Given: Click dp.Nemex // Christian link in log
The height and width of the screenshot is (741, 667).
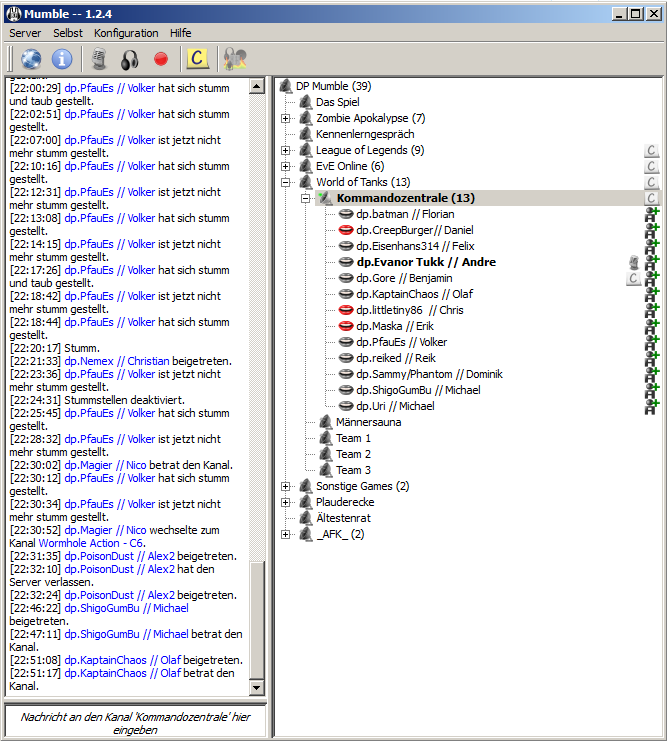Looking at the screenshot, I should 117,361.
